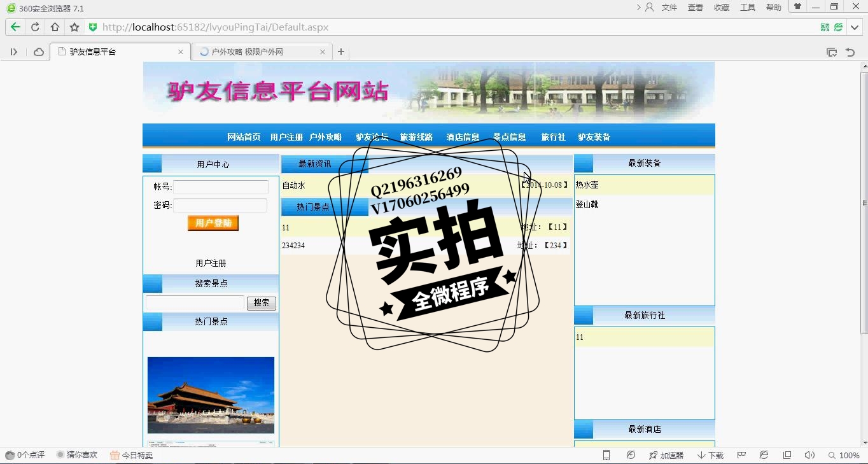Click the 密码 input field

pyautogui.click(x=220, y=206)
